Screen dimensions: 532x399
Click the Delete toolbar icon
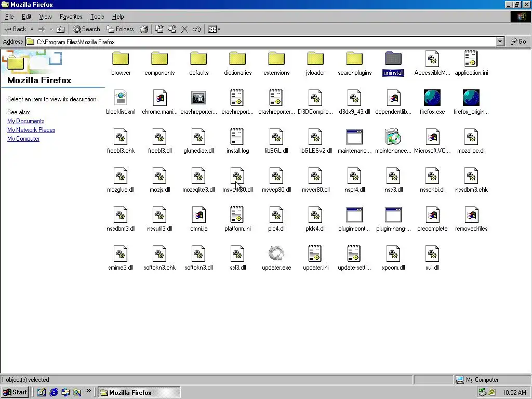point(184,29)
